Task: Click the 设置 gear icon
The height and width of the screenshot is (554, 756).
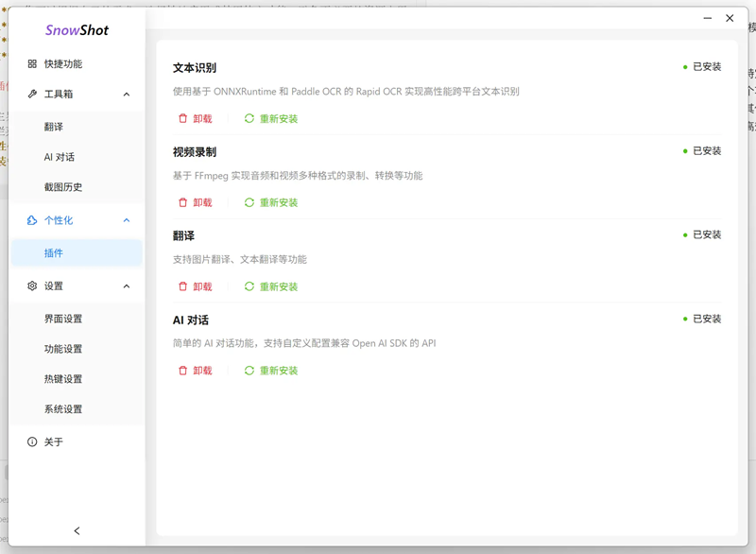Action: tap(32, 286)
